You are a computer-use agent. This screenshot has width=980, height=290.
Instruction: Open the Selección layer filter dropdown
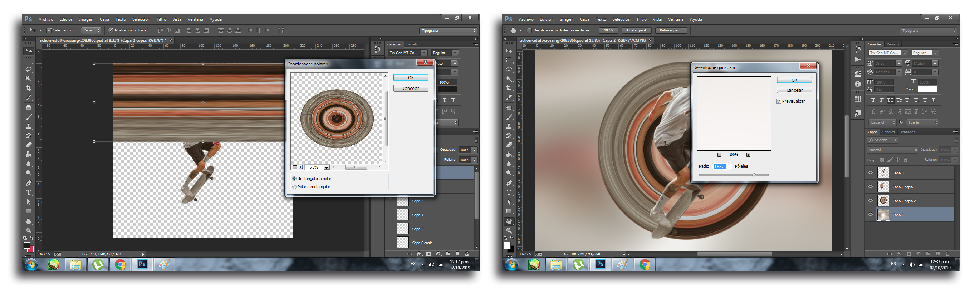coord(883,140)
